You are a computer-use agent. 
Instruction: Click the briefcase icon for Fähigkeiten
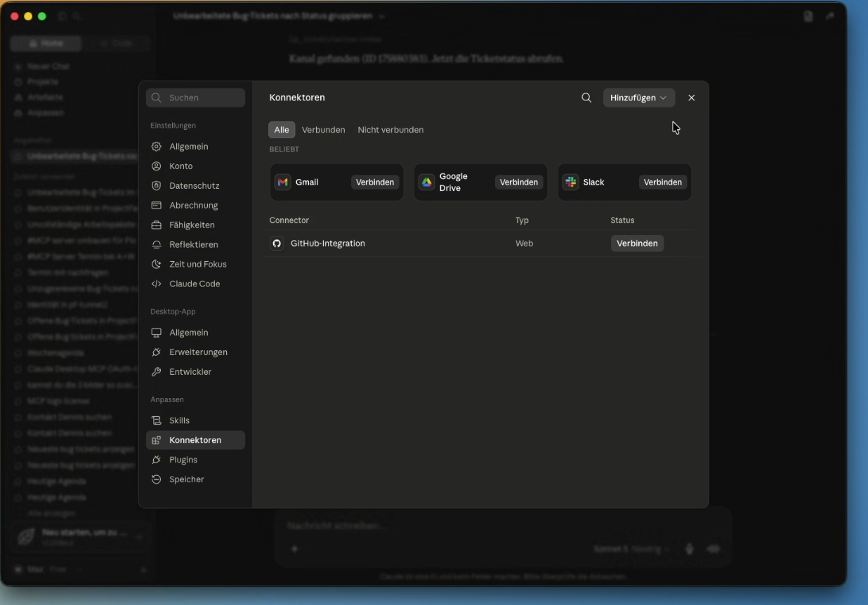pyautogui.click(x=157, y=225)
